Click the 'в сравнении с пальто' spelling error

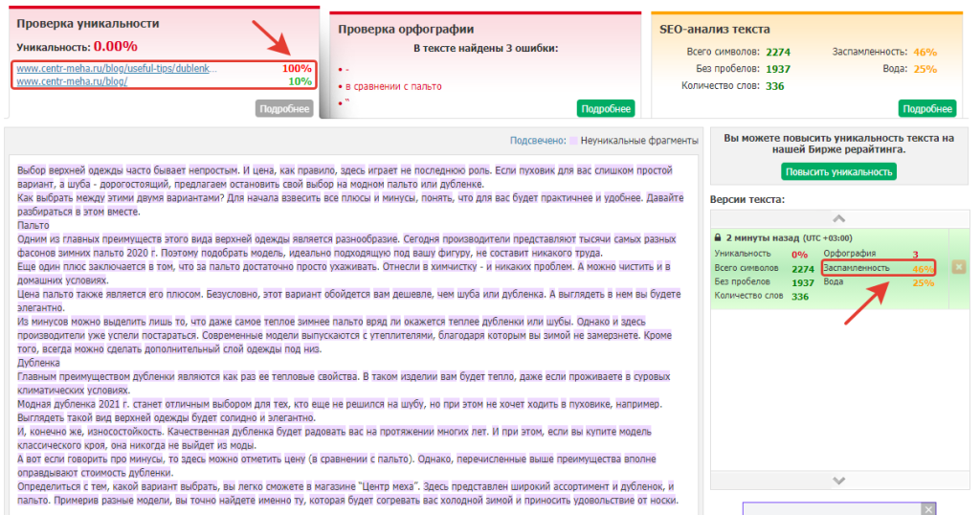coord(393,86)
